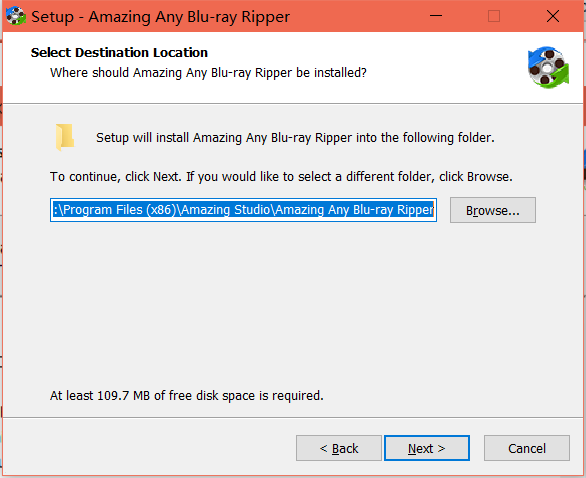Screen dimensions: 586x478
Task: Click the Blu-ray Ripper film reel logo
Action: (x=548, y=67)
